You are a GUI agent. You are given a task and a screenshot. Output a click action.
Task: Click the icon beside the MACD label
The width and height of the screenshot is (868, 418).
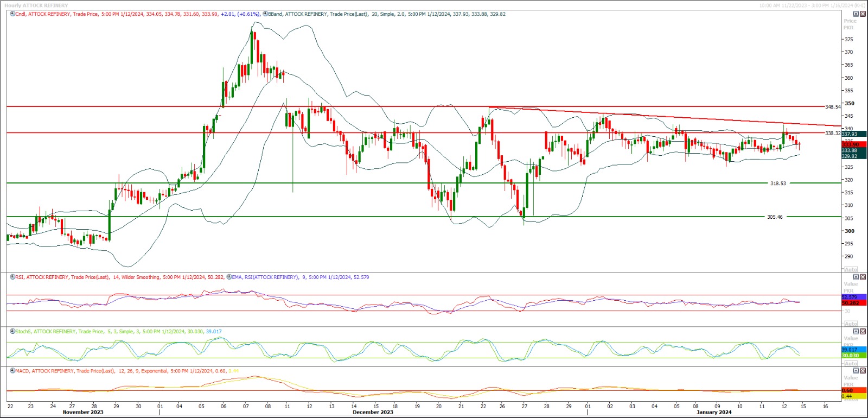tap(12, 371)
